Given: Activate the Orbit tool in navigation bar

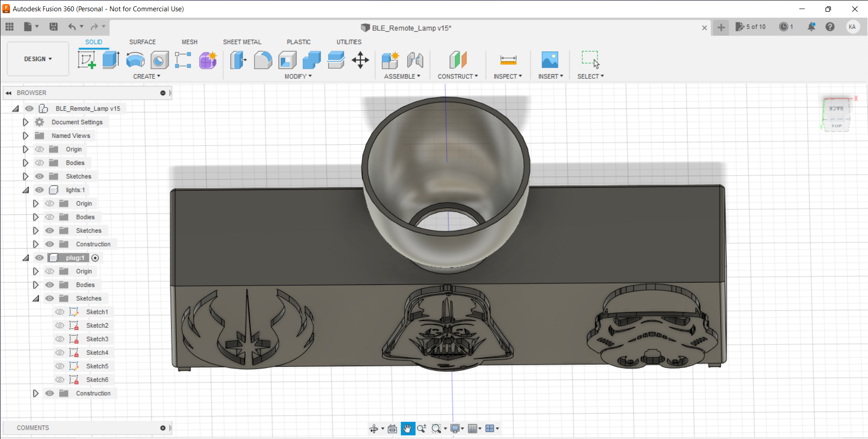Looking at the screenshot, I should pyautogui.click(x=374, y=428).
